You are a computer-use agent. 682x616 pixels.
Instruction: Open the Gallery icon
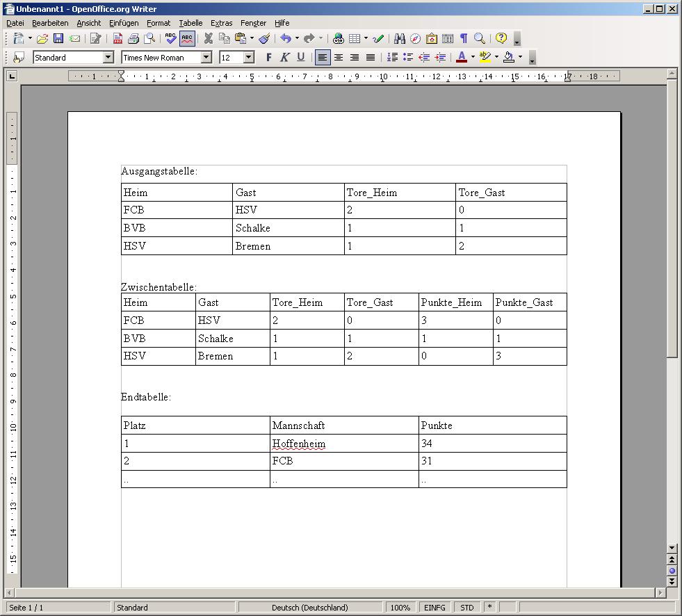(432, 39)
